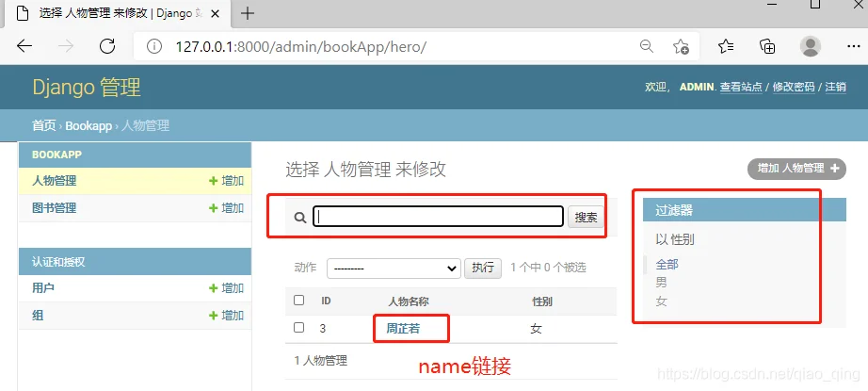Screen dimensions: 868x391
Task: Click the 增加 人物管理 add button
Action: pos(797,169)
